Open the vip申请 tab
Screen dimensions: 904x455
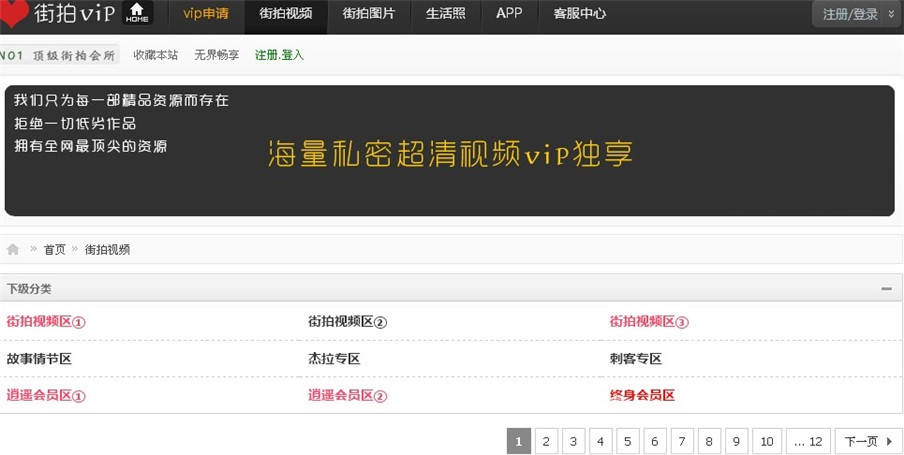(x=206, y=14)
